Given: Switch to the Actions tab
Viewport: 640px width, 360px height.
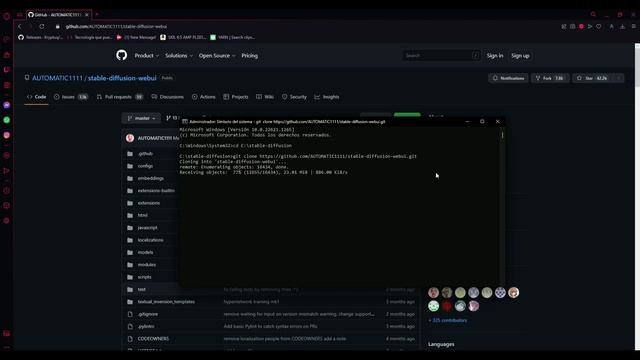Looking at the screenshot, I should click(x=204, y=97).
